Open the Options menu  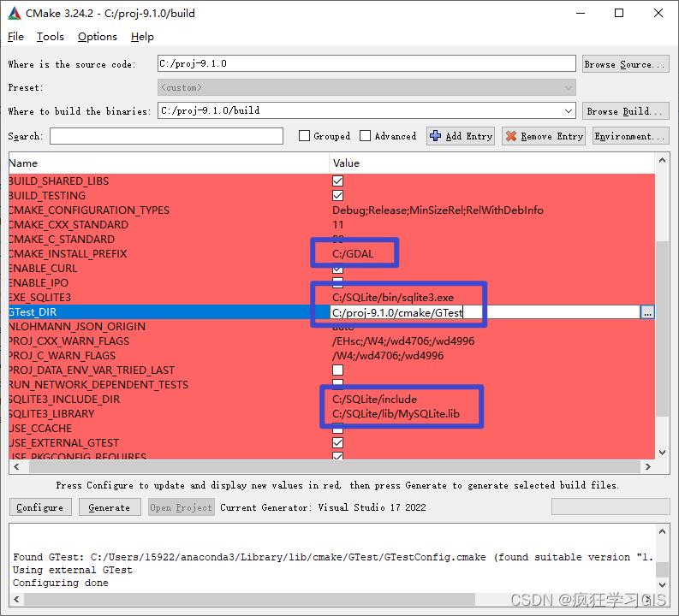pos(98,37)
